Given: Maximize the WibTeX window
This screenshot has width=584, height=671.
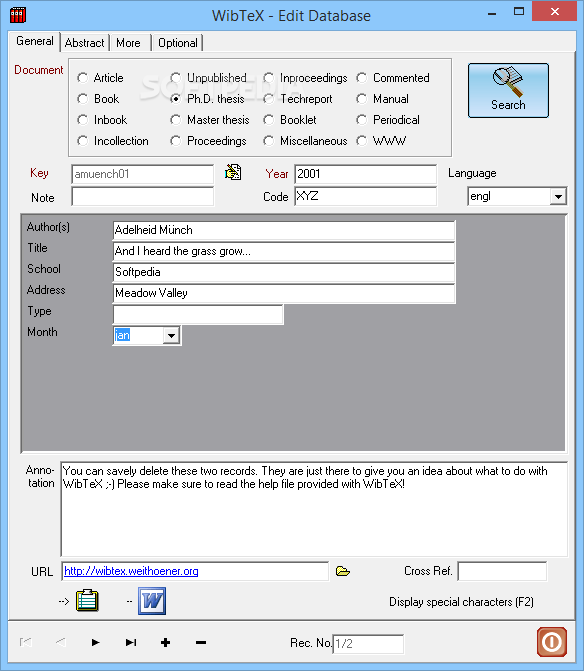Looking at the screenshot, I should click(519, 12).
